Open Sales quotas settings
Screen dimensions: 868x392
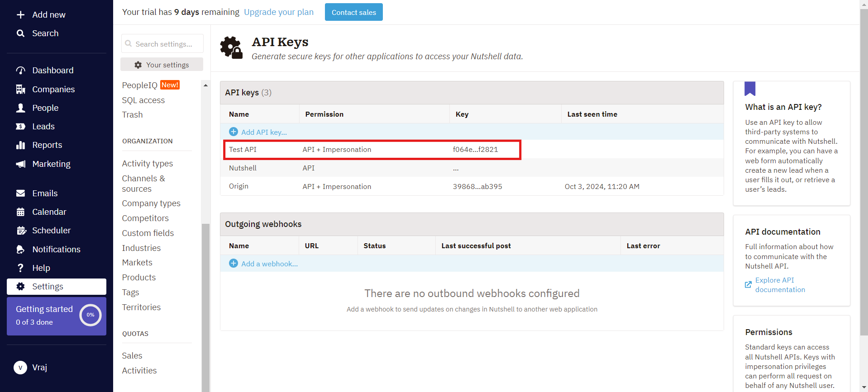[132, 356]
